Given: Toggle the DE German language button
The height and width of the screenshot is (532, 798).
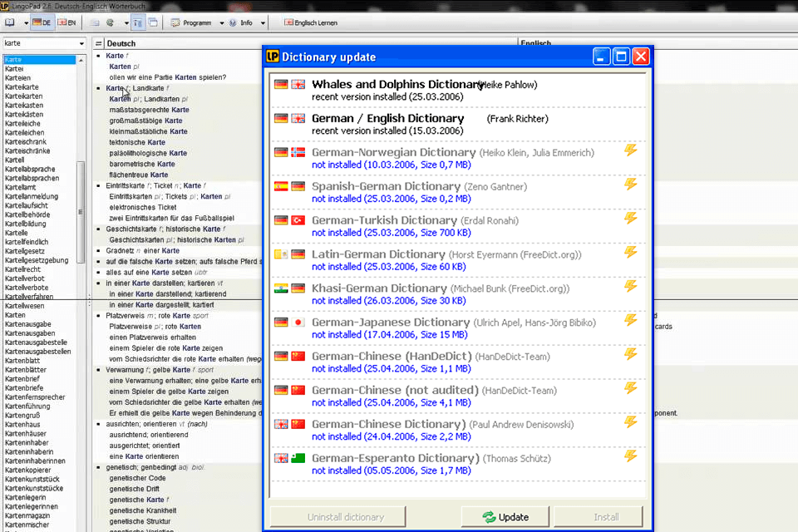Looking at the screenshot, I should [42, 23].
